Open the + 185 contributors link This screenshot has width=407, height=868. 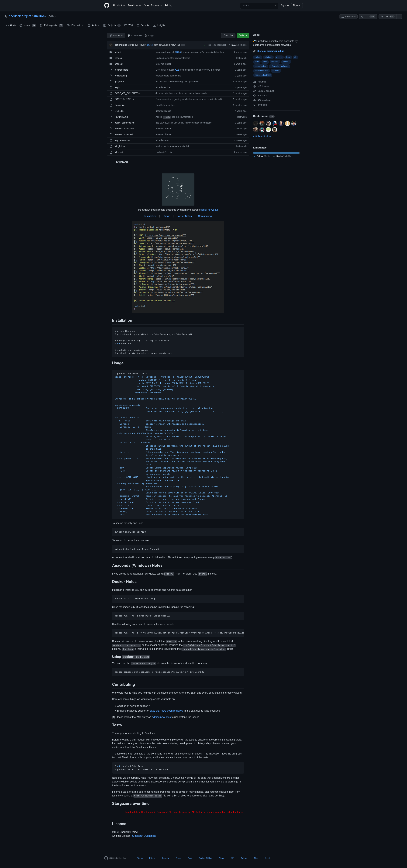coord(262,136)
